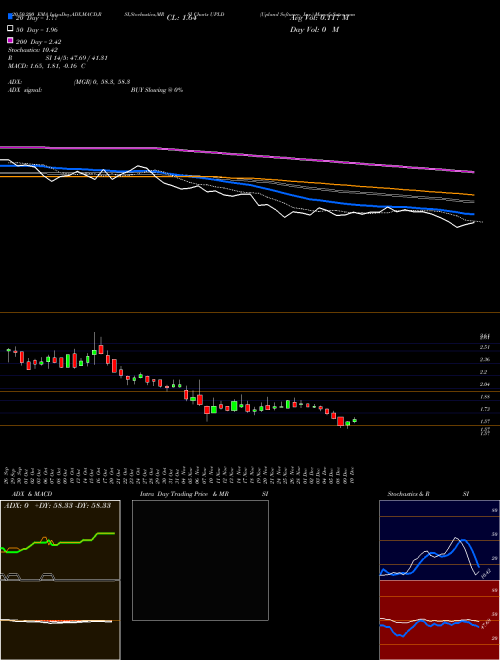This screenshot has height=660, width=500.
Task: Click the 'MACD: 1.65, 1.81, -0.16' values line
Action: click(47, 66)
